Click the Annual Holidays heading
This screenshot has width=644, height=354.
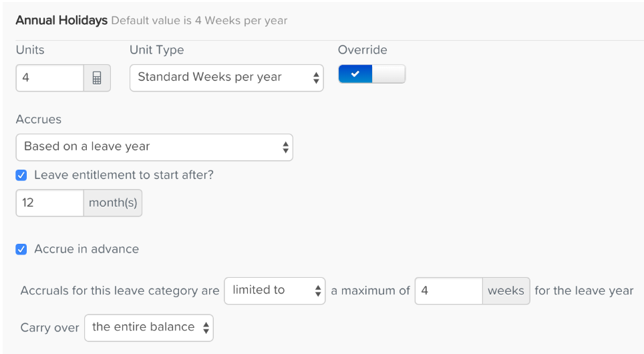click(61, 20)
